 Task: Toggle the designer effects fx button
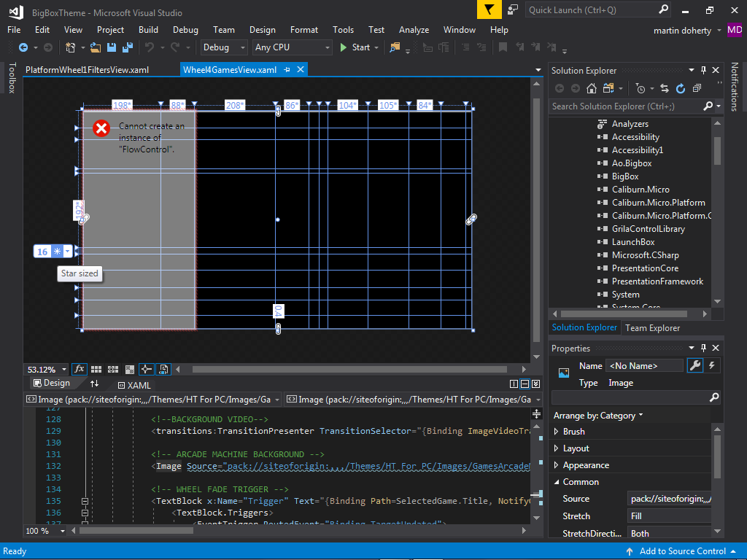pyautogui.click(x=80, y=370)
